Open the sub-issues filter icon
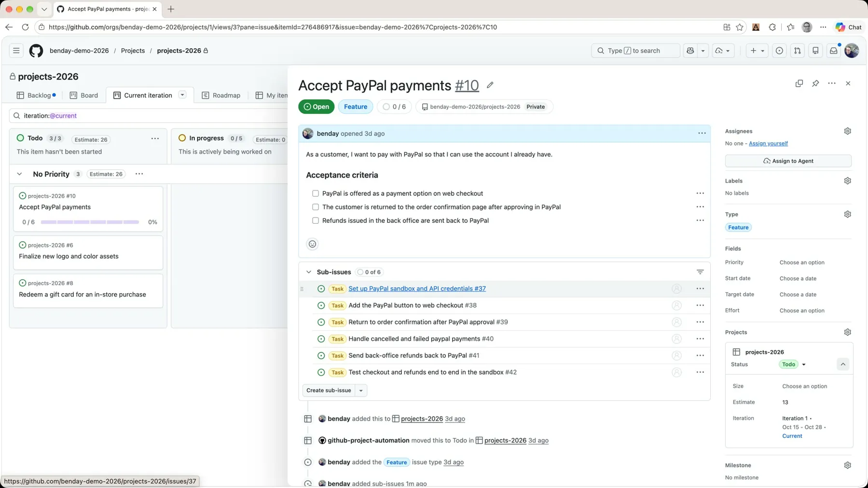 click(700, 272)
